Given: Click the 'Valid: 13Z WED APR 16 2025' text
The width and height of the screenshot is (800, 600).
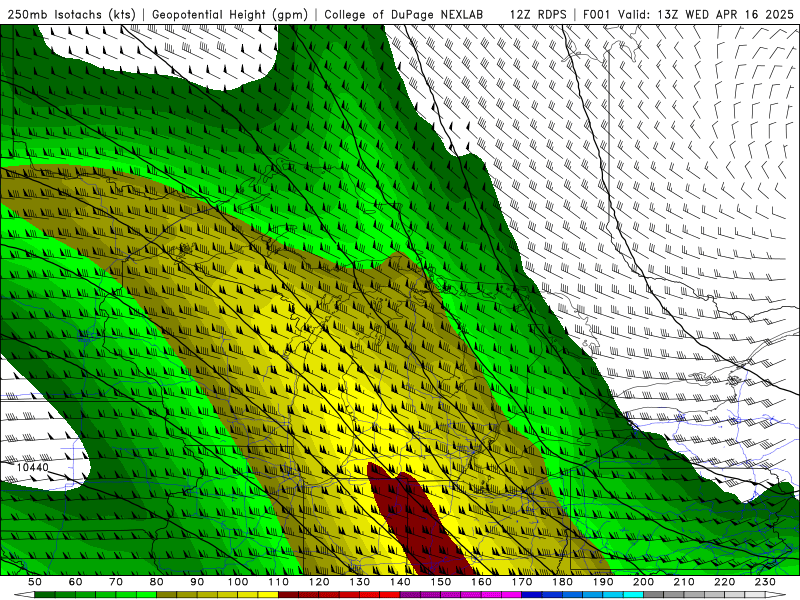Looking at the screenshot, I should [706, 14].
